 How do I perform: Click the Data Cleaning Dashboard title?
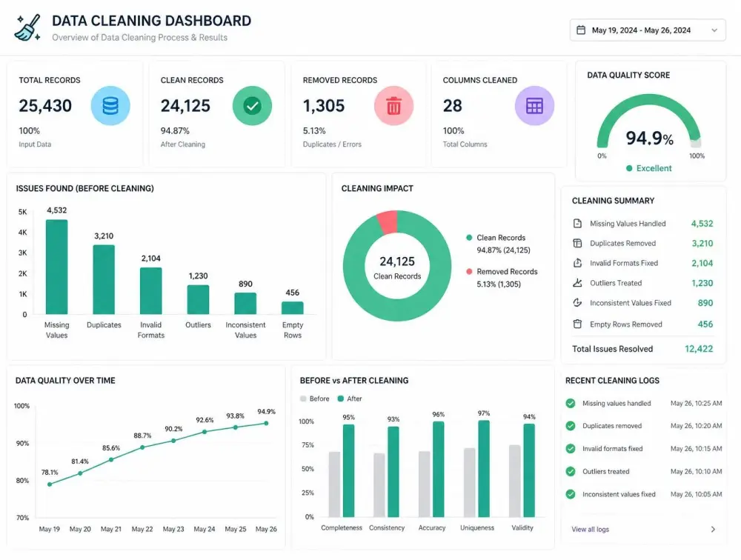152,21
